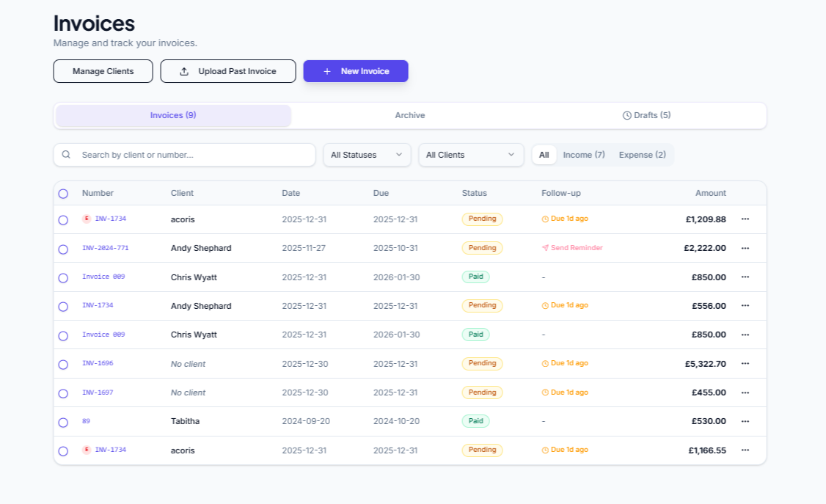This screenshot has height=504, width=826.
Task: Click the search by client or number field
Action: tap(183, 155)
